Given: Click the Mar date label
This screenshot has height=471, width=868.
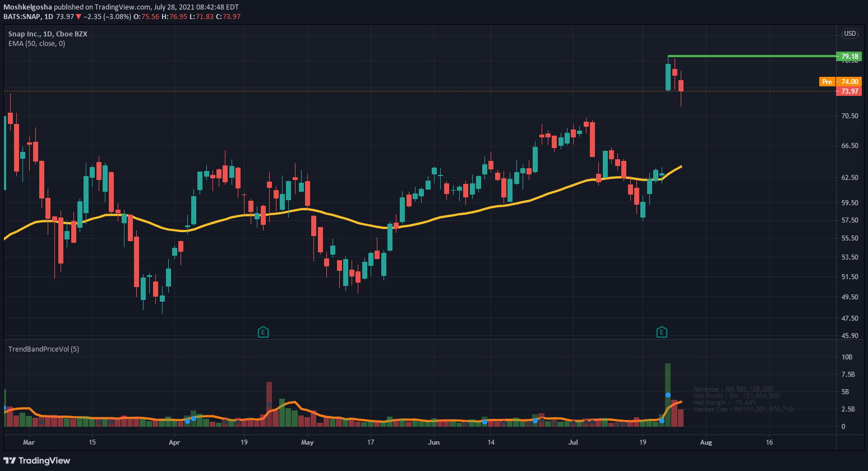Looking at the screenshot, I should coord(29,442).
